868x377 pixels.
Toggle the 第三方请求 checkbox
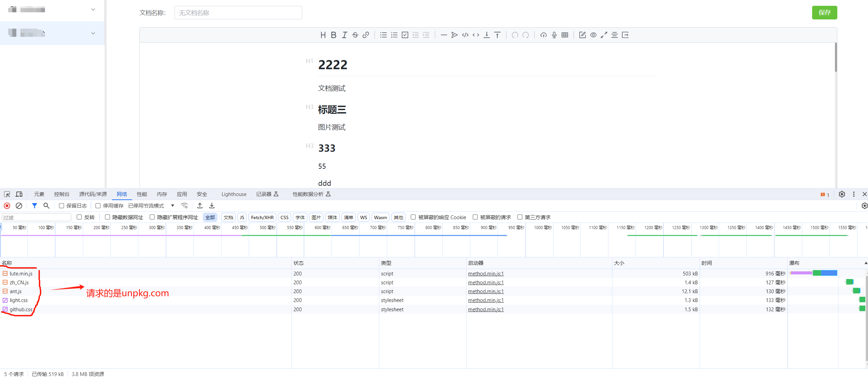(x=520, y=217)
